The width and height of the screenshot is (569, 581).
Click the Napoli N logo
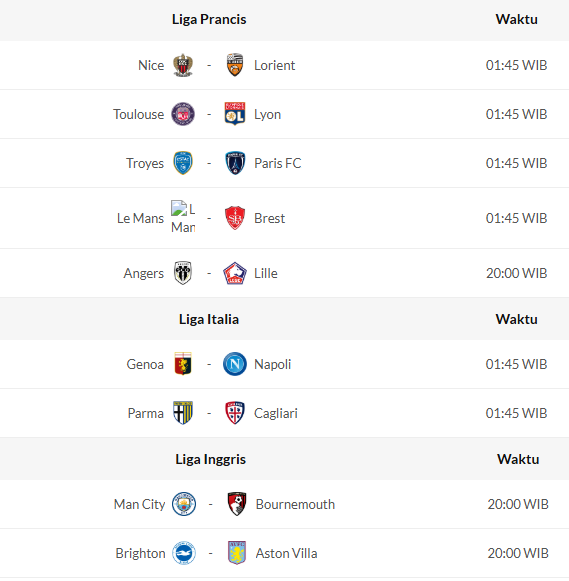point(235,364)
